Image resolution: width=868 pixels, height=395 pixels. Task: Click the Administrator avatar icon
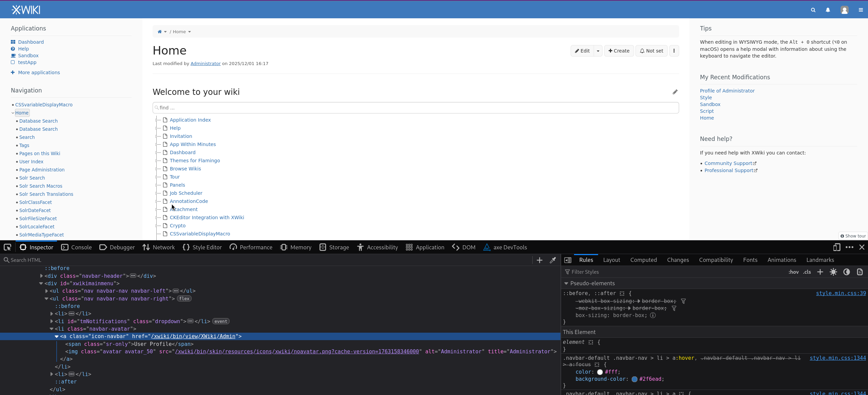coord(844,10)
